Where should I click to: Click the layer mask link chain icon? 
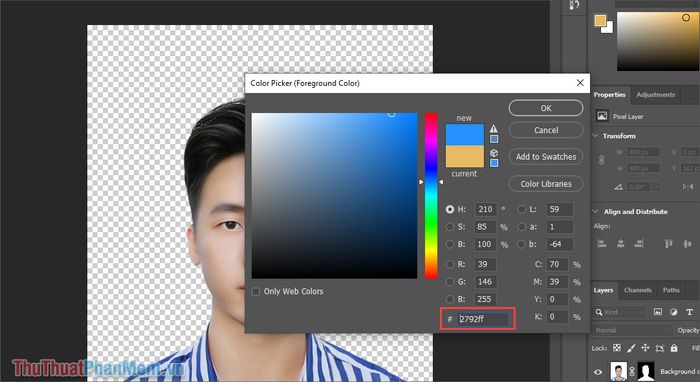tap(632, 371)
